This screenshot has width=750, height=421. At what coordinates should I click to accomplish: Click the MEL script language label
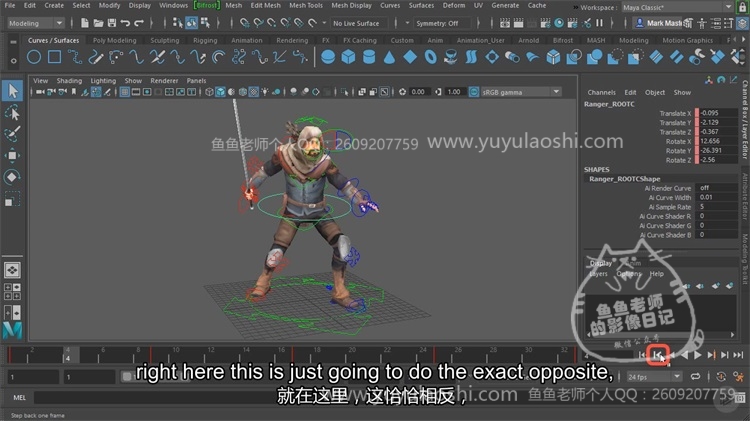tap(20, 398)
